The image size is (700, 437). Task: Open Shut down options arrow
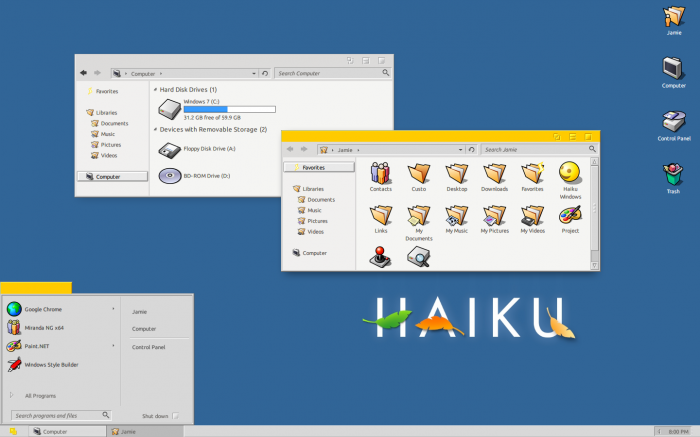click(175, 416)
